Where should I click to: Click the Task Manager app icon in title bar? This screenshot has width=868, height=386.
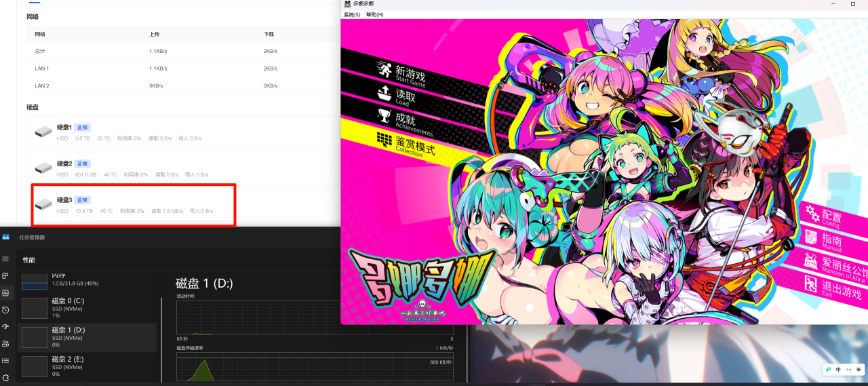pyautogui.click(x=5, y=237)
